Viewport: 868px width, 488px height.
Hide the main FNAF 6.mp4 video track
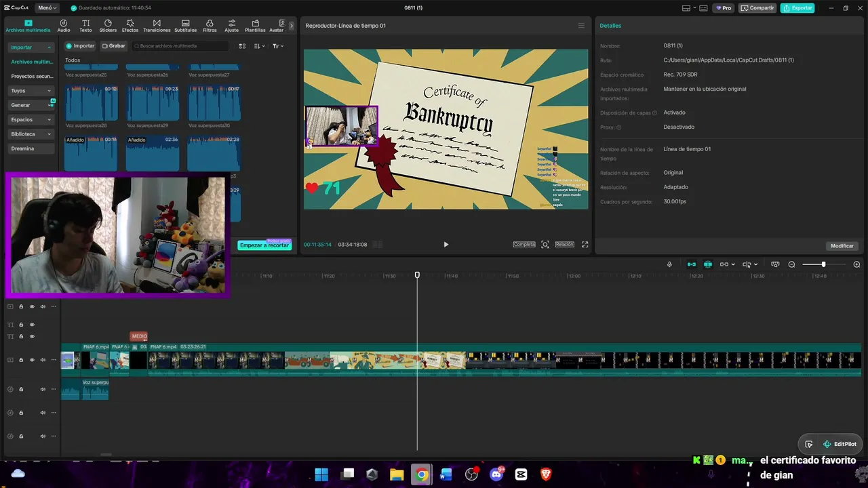pos(32,360)
